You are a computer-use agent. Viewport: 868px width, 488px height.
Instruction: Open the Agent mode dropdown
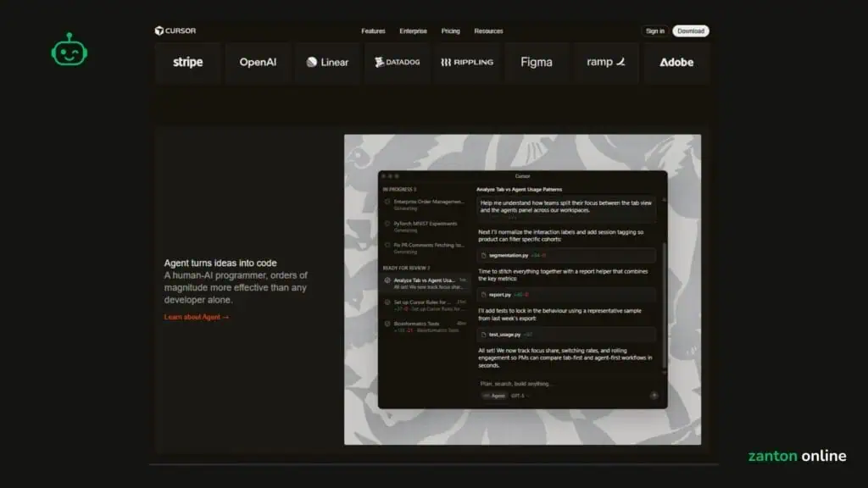coord(494,396)
